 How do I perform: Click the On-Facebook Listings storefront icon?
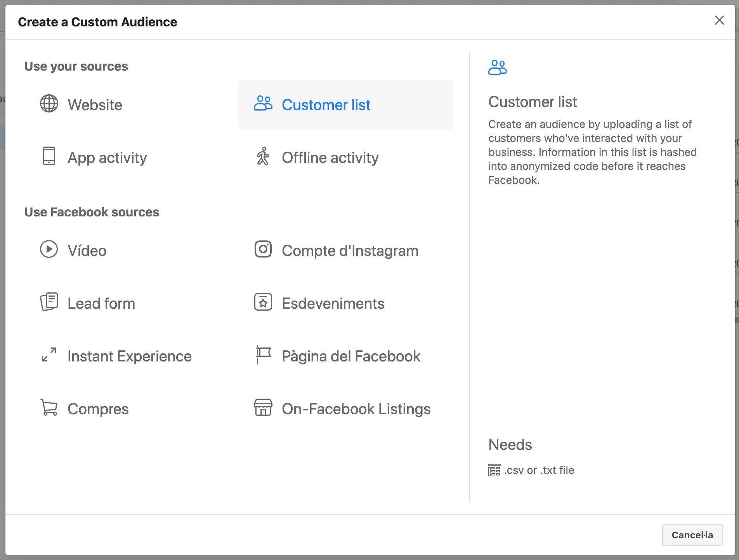tap(263, 408)
